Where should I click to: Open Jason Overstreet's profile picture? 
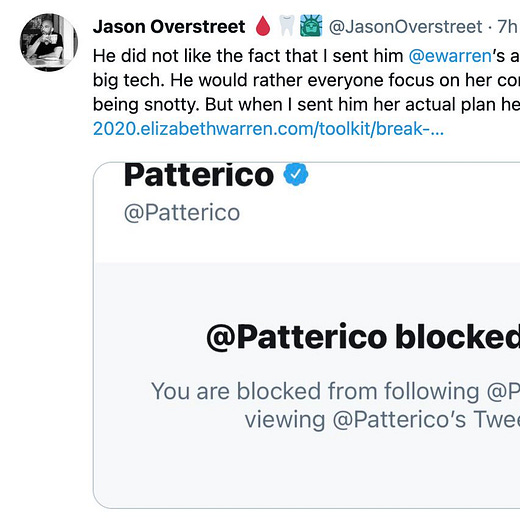pos(49,42)
